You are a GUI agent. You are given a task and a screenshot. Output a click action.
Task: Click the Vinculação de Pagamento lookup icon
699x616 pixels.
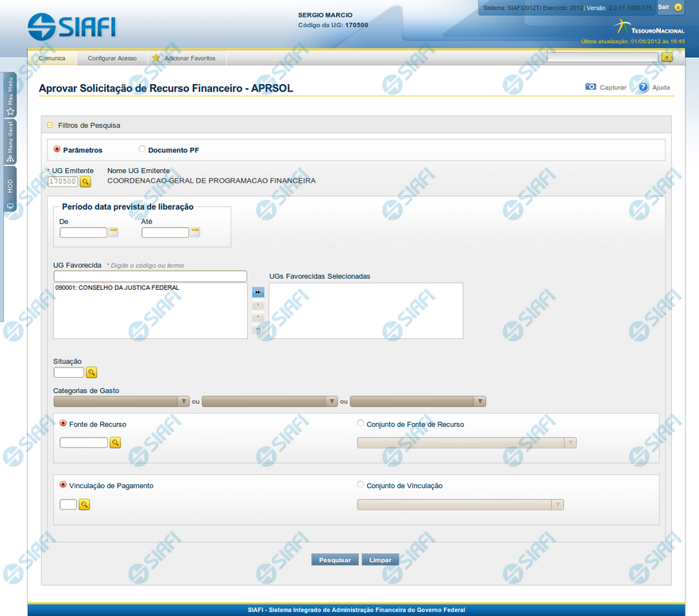click(84, 504)
